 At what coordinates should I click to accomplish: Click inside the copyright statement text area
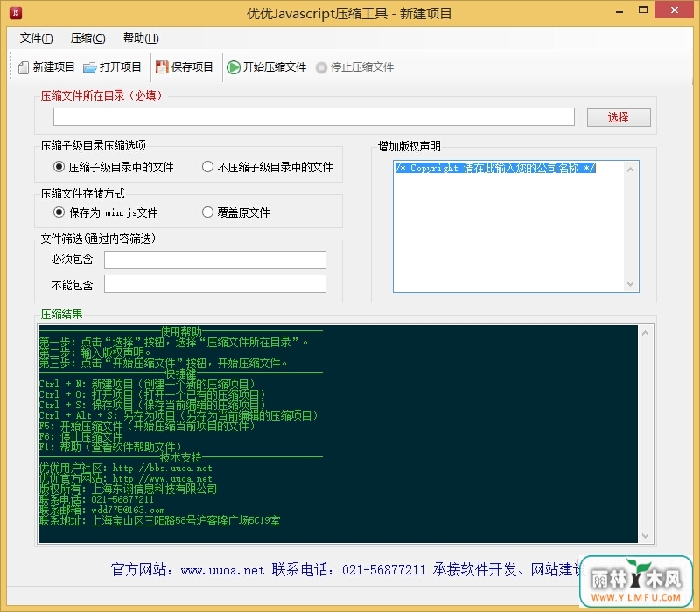click(509, 226)
